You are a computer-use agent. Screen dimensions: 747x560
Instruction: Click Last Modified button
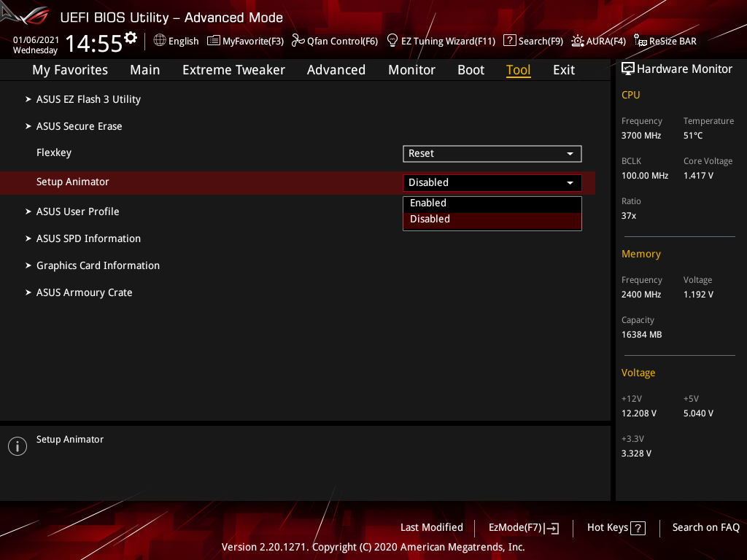tap(432, 528)
